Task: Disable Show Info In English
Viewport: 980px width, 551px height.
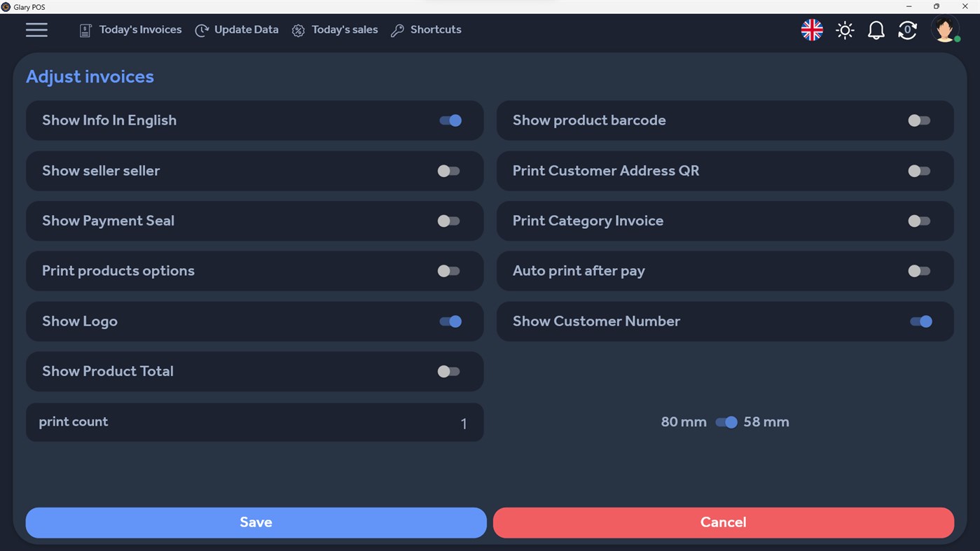Action: pyautogui.click(x=450, y=120)
